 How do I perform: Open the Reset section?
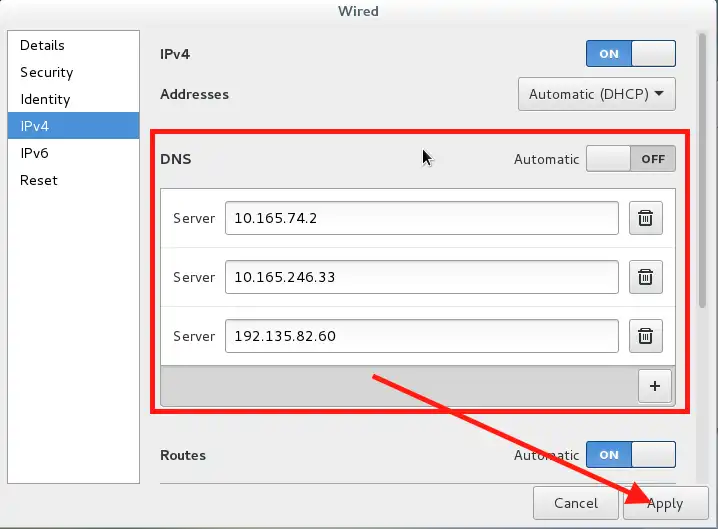(x=73, y=180)
